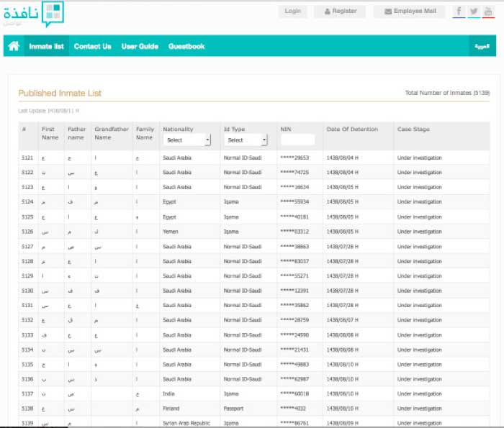The height and width of the screenshot is (428, 504).
Task: Select row number 5123
Action: point(27,187)
